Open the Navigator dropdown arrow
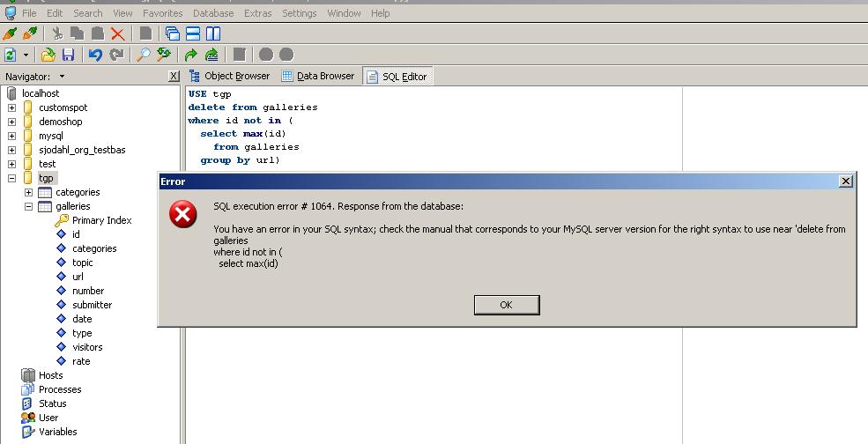Screen dimensions: 868x444 click(62, 77)
